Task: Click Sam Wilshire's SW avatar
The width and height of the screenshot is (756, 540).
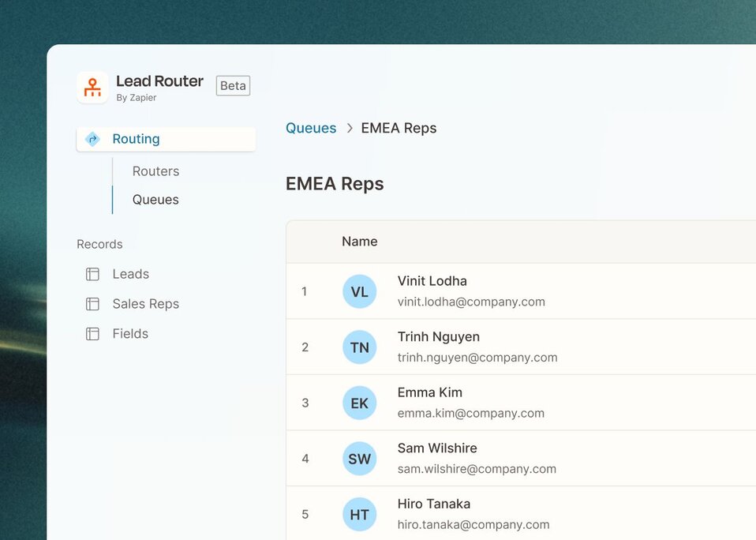Action: pyautogui.click(x=359, y=459)
